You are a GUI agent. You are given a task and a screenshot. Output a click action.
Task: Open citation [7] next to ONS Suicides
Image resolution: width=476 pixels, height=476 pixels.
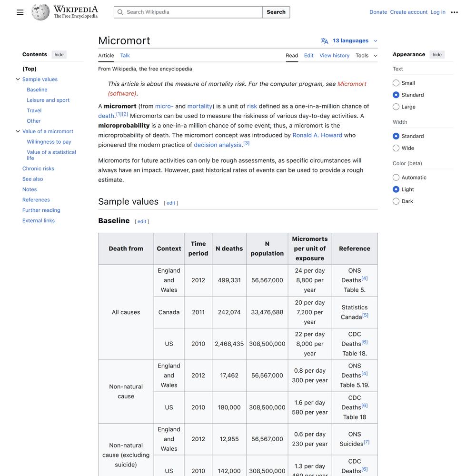(x=367, y=442)
